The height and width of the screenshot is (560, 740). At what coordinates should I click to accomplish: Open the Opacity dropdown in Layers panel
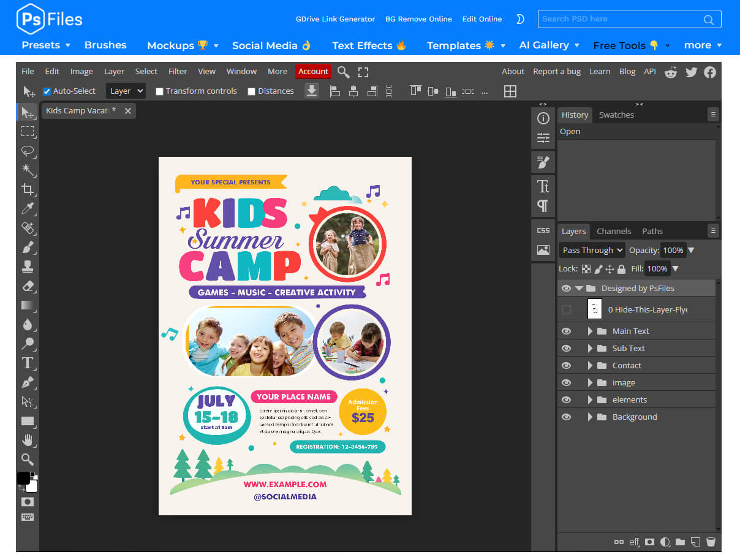(x=691, y=250)
